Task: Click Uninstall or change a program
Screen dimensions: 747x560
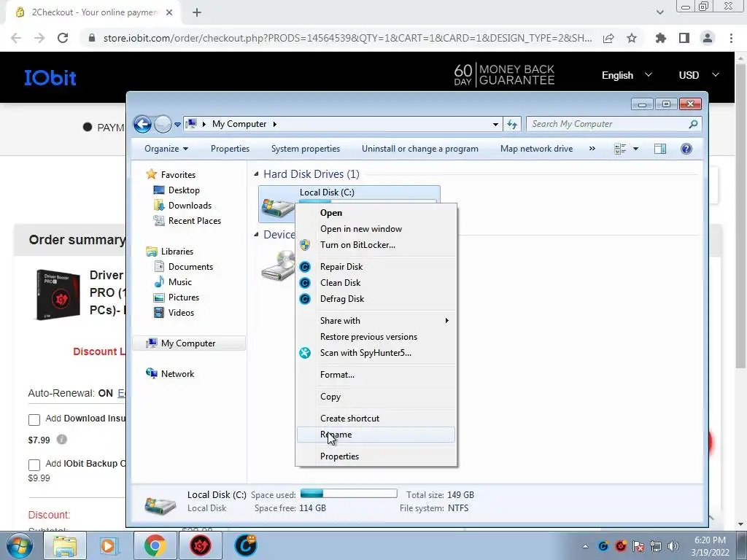Action: pyautogui.click(x=419, y=149)
